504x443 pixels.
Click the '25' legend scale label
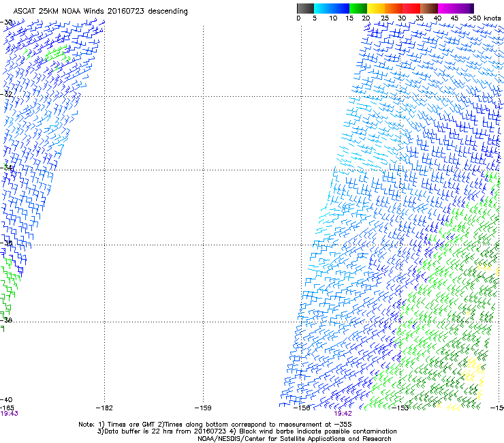[x=385, y=18]
